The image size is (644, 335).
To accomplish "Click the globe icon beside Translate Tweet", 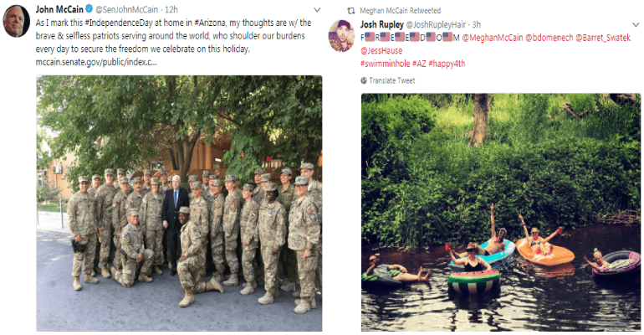I will click(x=364, y=80).
